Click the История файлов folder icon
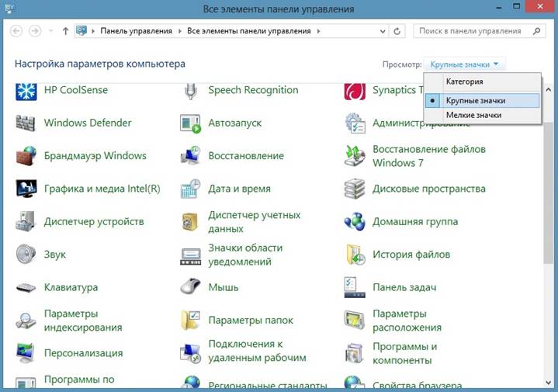 (x=355, y=255)
